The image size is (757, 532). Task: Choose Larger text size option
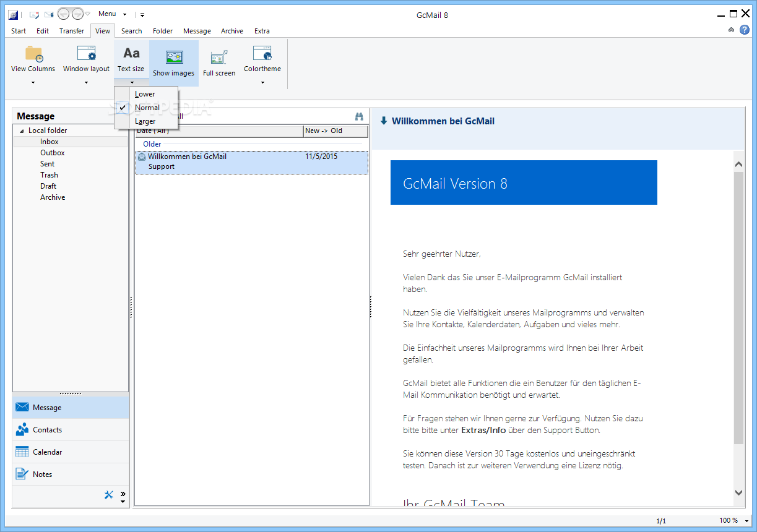click(147, 121)
